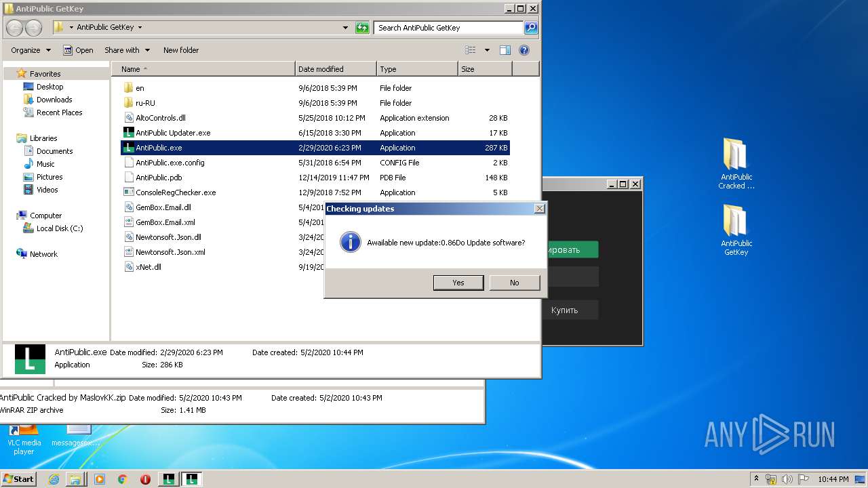The height and width of the screenshot is (488, 868).
Task: Open the Organize menu
Action: tap(31, 50)
